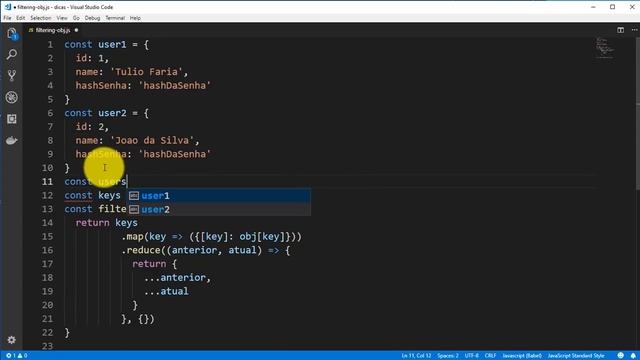
Task: Click 'const user2' declaration on line 6
Action: 95,113
